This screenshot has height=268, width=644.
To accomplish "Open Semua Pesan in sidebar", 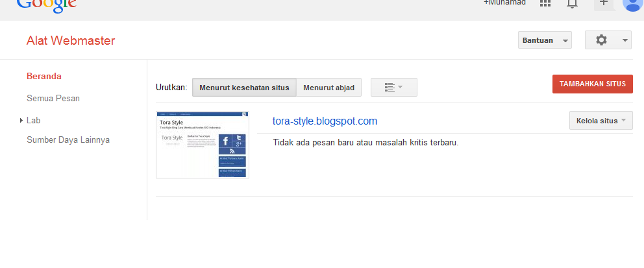I will 53,99.
